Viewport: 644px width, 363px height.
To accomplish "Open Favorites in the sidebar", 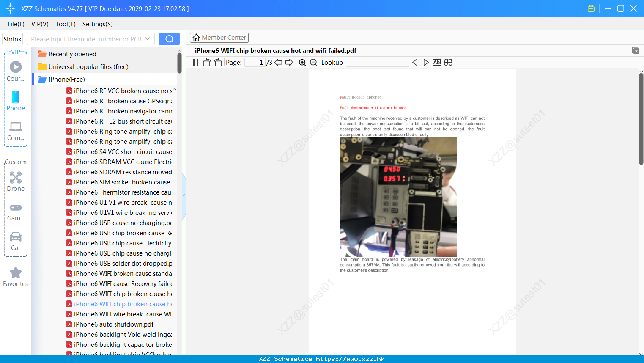I will coord(16,277).
